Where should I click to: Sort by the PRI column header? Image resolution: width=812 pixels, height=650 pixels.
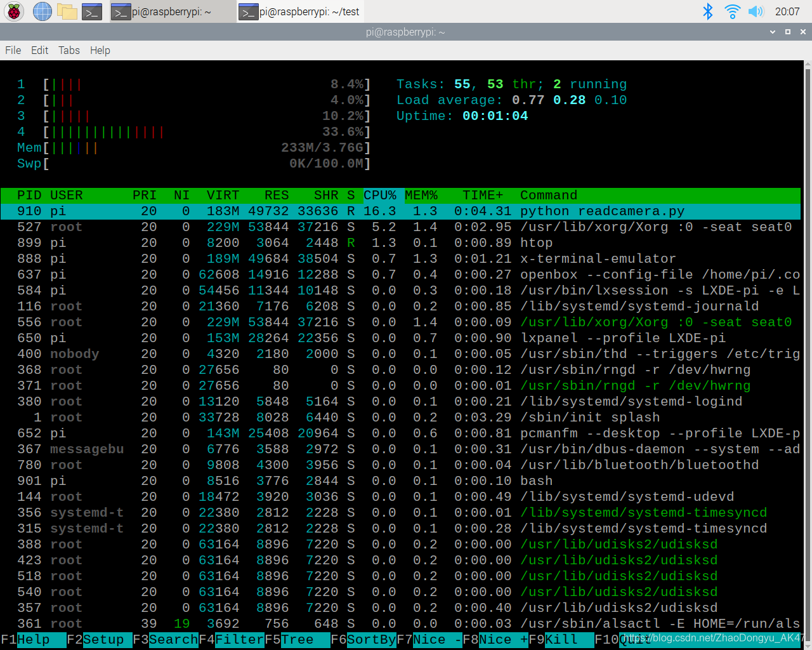pyautogui.click(x=145, y=196)
